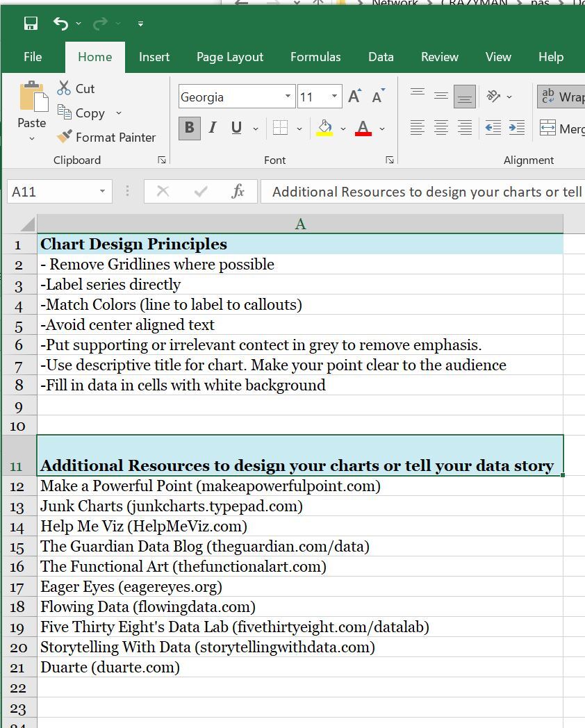585x728 pixels.
Task: Click the Paste clipboard icon
Action: tap(33, 97)
